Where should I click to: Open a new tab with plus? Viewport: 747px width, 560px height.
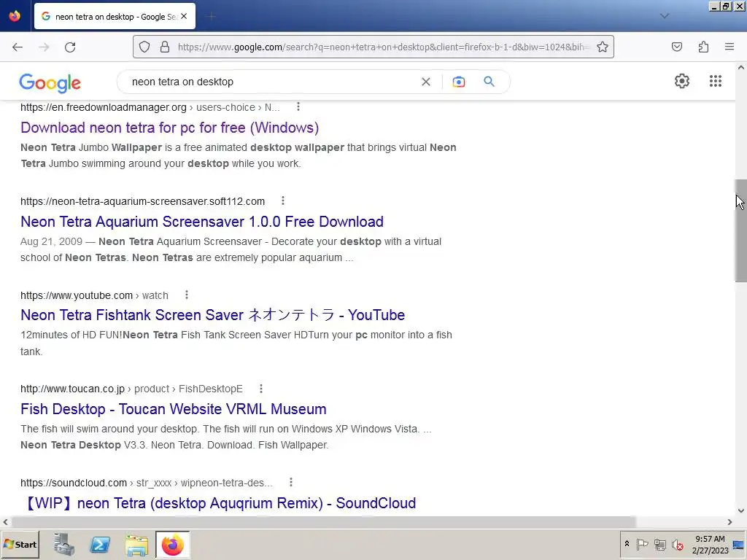click(x=211, y=16)
